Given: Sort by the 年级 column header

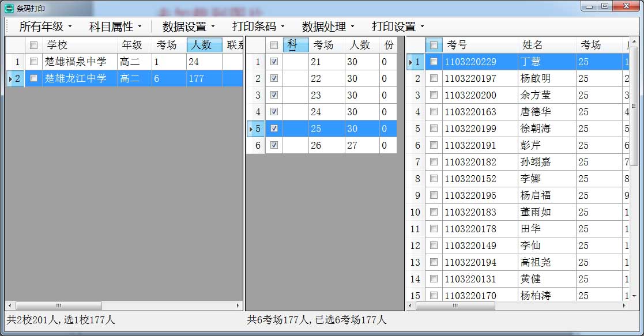Looking at the screenshot, I should [x=135, y=45].
